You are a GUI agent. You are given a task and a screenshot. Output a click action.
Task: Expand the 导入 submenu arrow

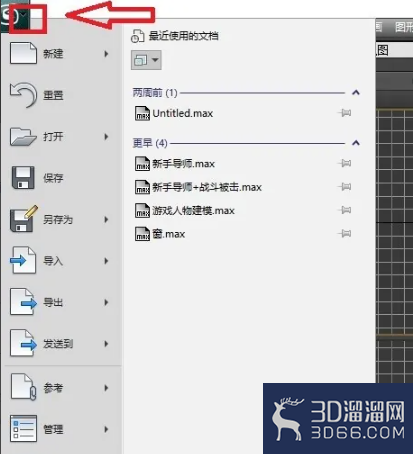[x=106, y=261]
